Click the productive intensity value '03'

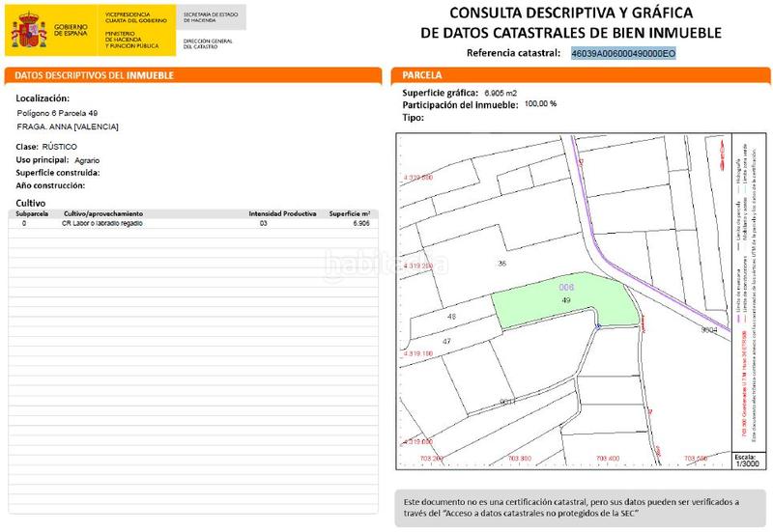point(263,223)
